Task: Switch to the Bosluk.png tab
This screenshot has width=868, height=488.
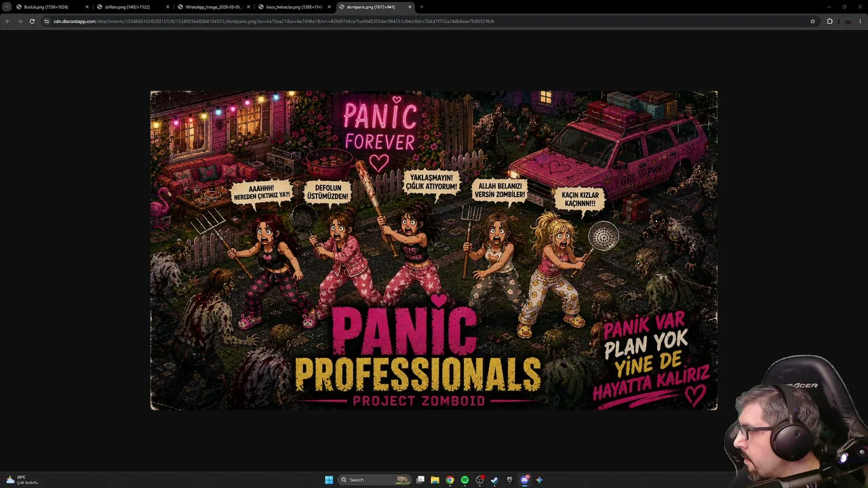Action: point(53,7)
